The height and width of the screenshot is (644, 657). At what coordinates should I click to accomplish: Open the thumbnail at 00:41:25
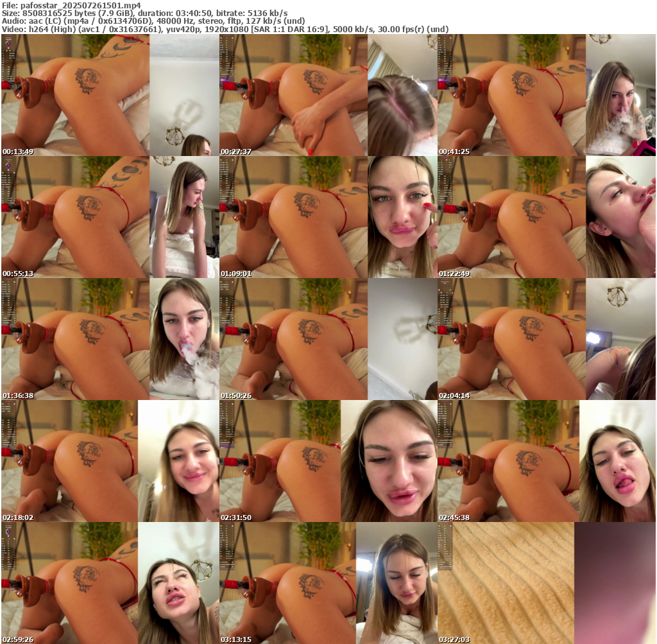click(546, 95)
